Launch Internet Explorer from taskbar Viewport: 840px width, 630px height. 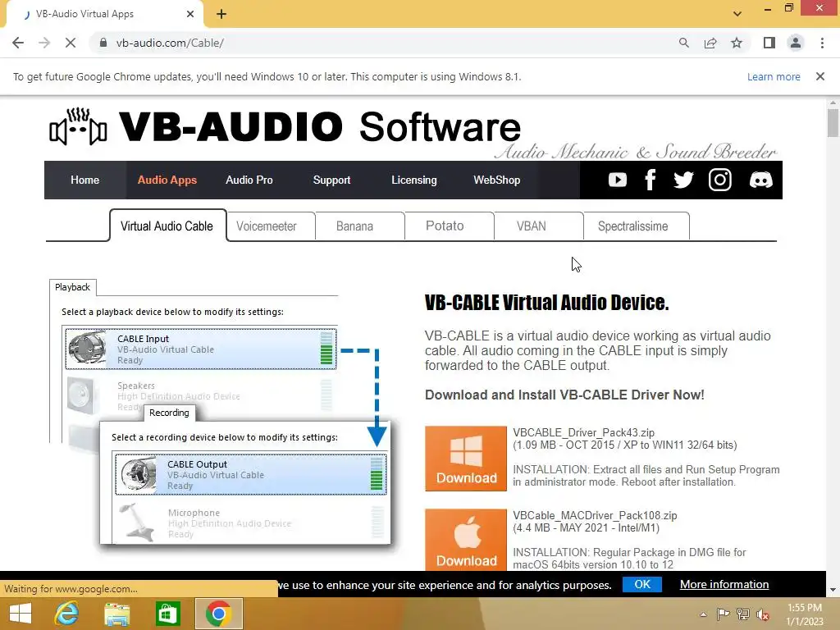click(x=66, y=614)
